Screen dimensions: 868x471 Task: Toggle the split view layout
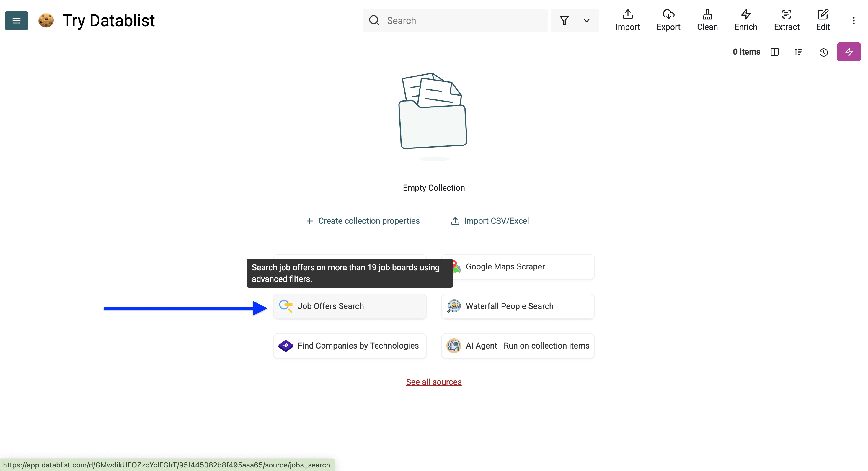tap(775, 52)
